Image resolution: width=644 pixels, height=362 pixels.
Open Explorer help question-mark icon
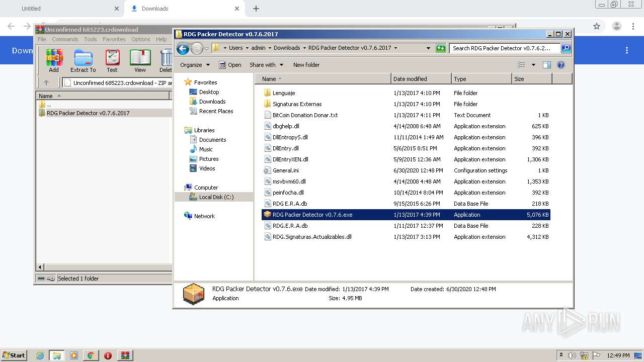pos(561,65)
